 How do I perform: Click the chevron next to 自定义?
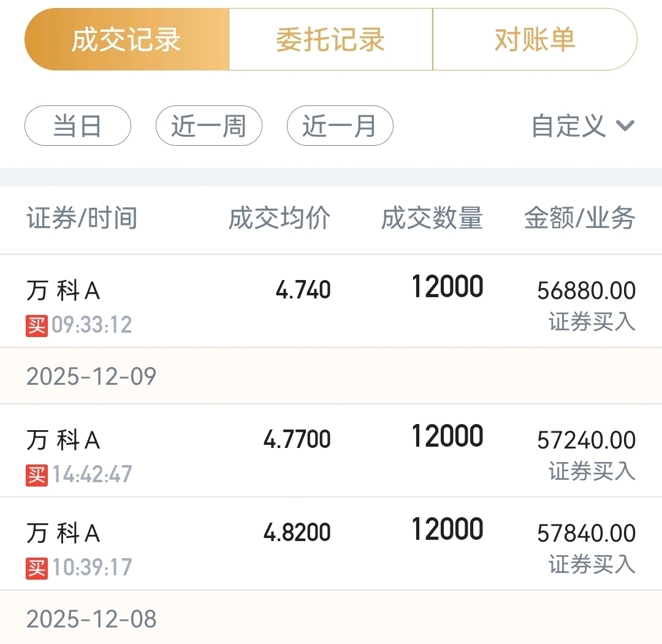(x=625, y=126)
